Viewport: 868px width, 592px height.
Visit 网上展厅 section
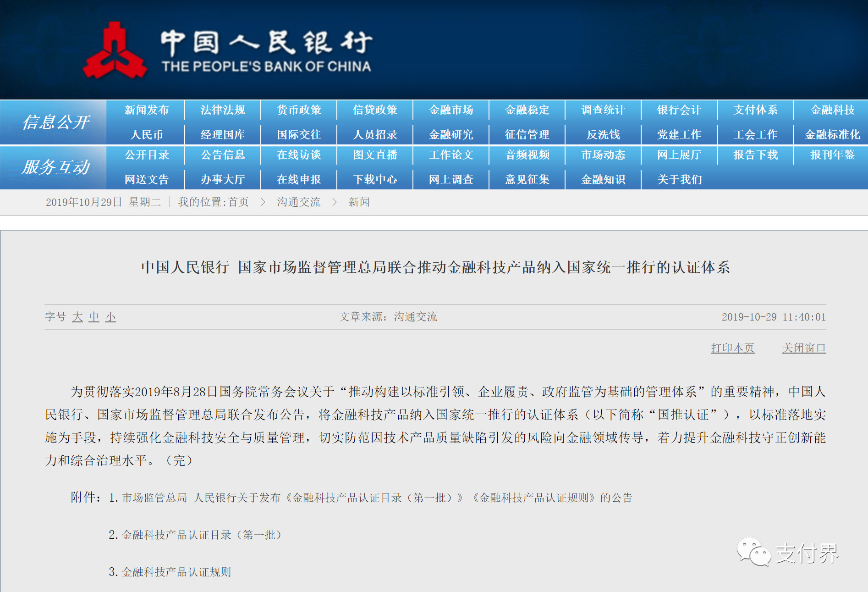679,155
